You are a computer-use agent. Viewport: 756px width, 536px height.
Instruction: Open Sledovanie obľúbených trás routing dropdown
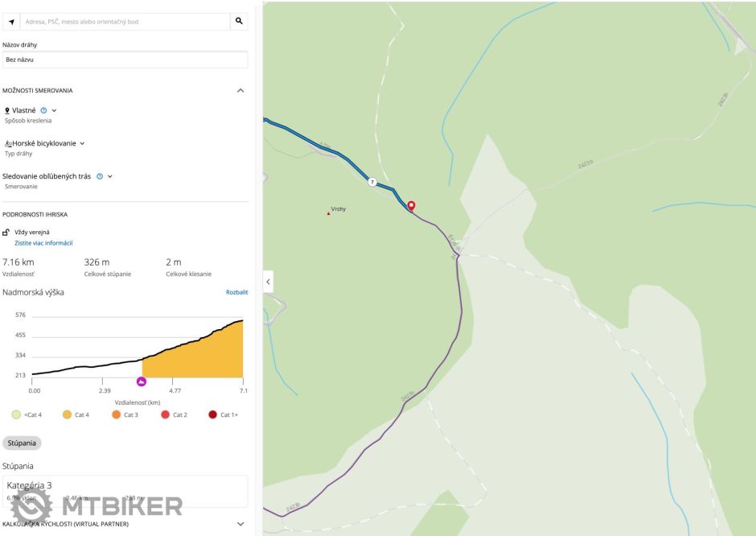click(x=110, y=176)
